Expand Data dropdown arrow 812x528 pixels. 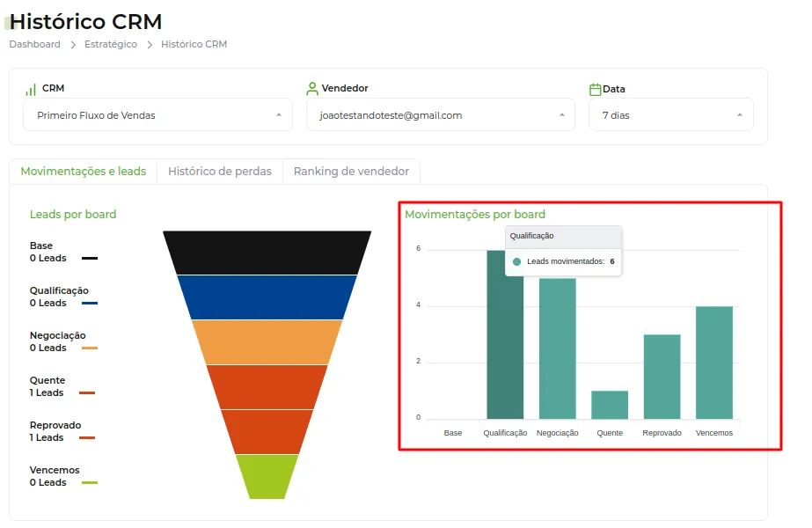(740, 115)
